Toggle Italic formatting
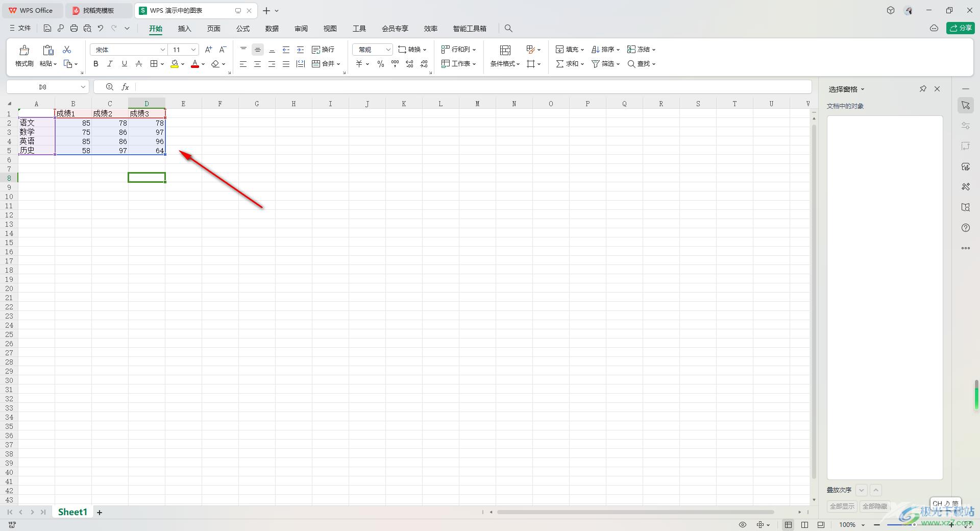The image size is (980, 531). (x=110, y=64)
